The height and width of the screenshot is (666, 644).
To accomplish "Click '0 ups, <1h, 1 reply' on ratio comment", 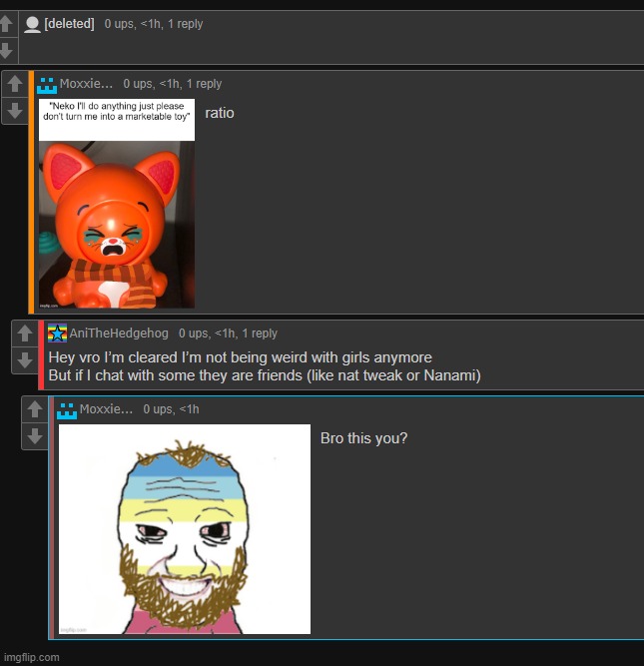I will click(x=173, y=84).
